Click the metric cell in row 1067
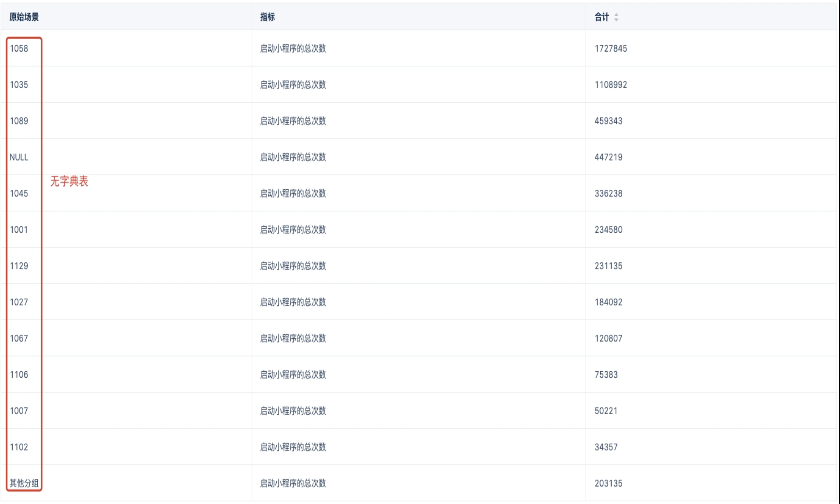Viewport: 840px width, 504px height. coord(293,338)
